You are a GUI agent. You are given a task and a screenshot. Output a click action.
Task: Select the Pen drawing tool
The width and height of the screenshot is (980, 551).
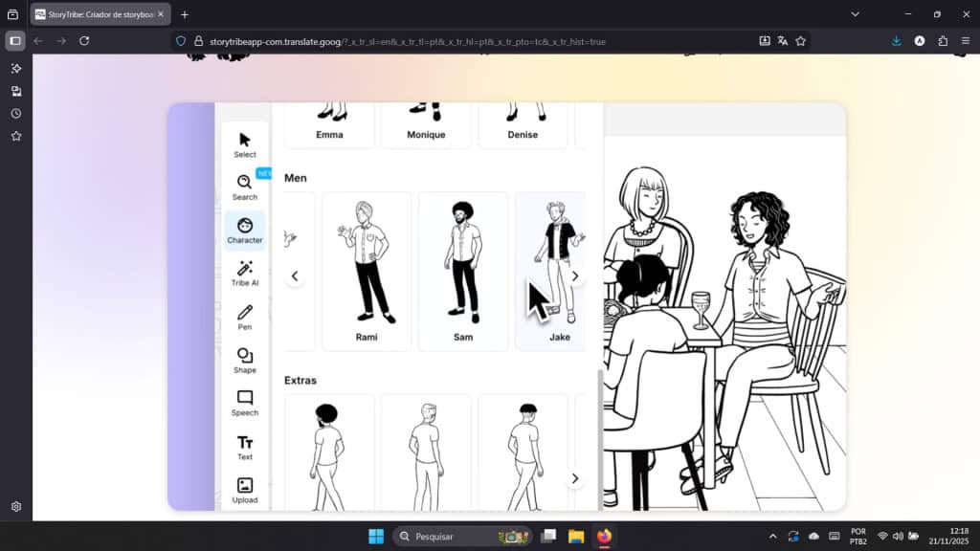pyautogui.click(x=244, y=316)
